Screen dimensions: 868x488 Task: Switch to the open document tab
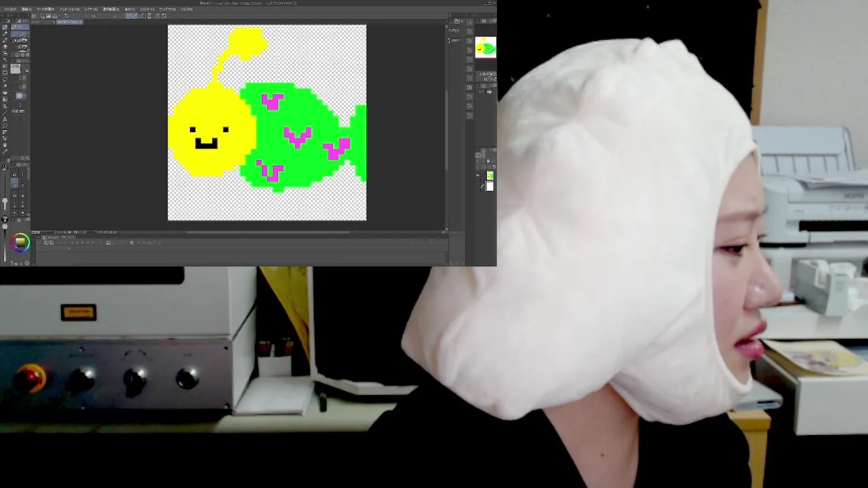[x=70, y=22]
